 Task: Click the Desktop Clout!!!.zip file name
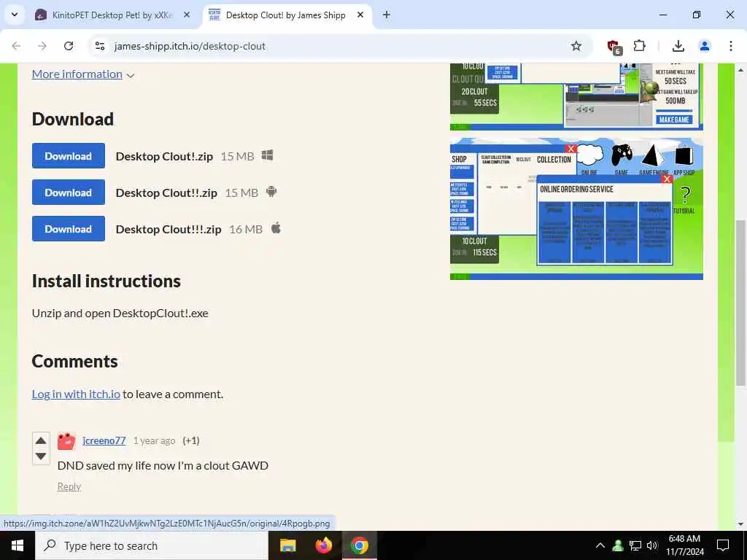[169, 230]
